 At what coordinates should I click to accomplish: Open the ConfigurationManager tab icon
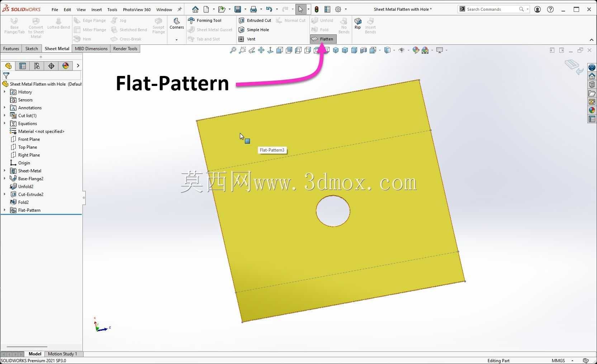[37, 66]
